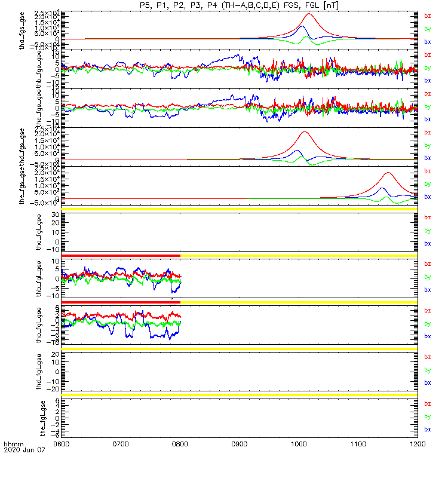Click the thb_fgs_gse y-axis label
The width and height of the screenshot is (448, 478).
coord(39,69)
